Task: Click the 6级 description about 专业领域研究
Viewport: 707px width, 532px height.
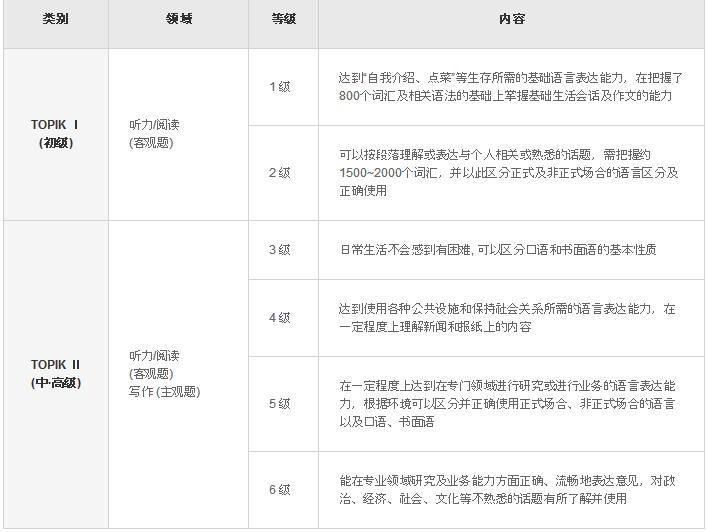Action: [507, 490]
